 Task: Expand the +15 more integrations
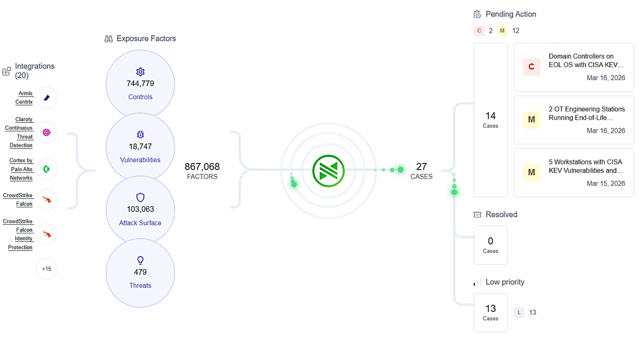click(x=46, y=269)
